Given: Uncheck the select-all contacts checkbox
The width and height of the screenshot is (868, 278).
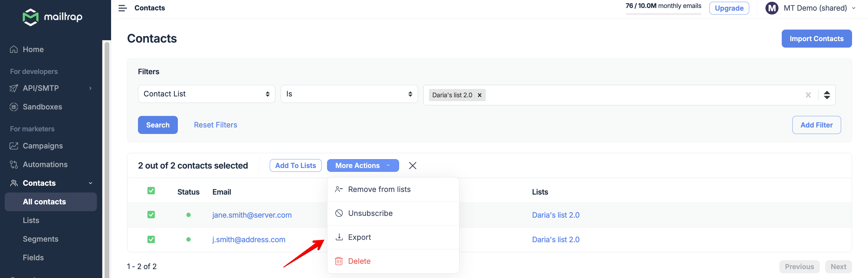Looking at the screenshot, I should coord(151,190).
